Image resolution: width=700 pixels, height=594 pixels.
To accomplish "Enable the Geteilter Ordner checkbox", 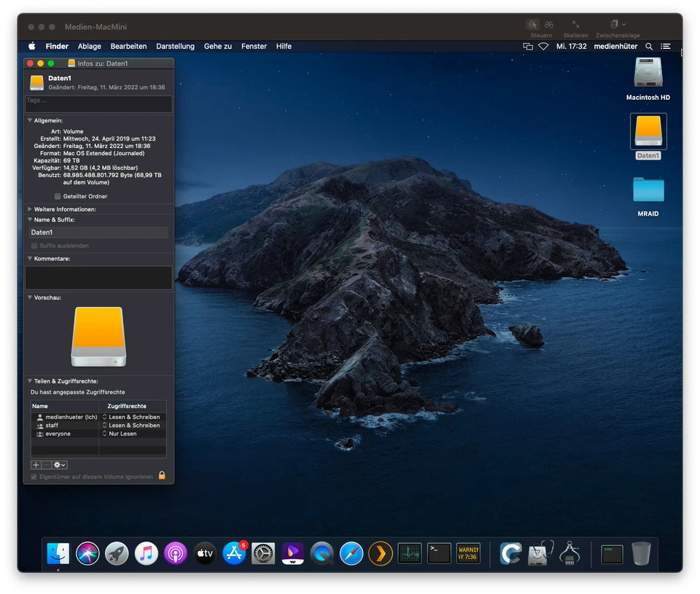I will [57, 195].
